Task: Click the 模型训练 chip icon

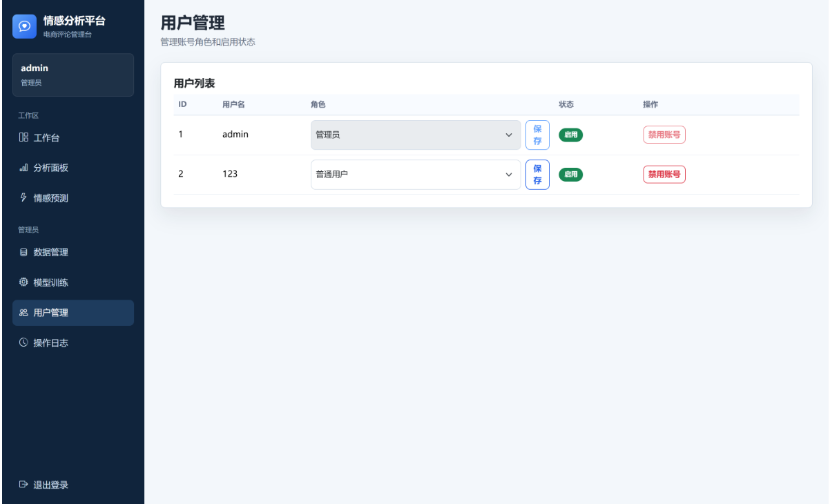Action: 23,282
